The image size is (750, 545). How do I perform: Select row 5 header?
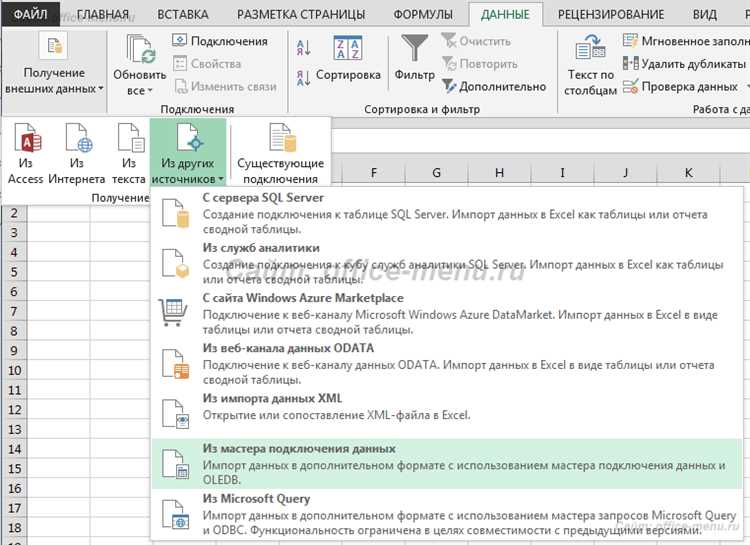tap(14, 272)
